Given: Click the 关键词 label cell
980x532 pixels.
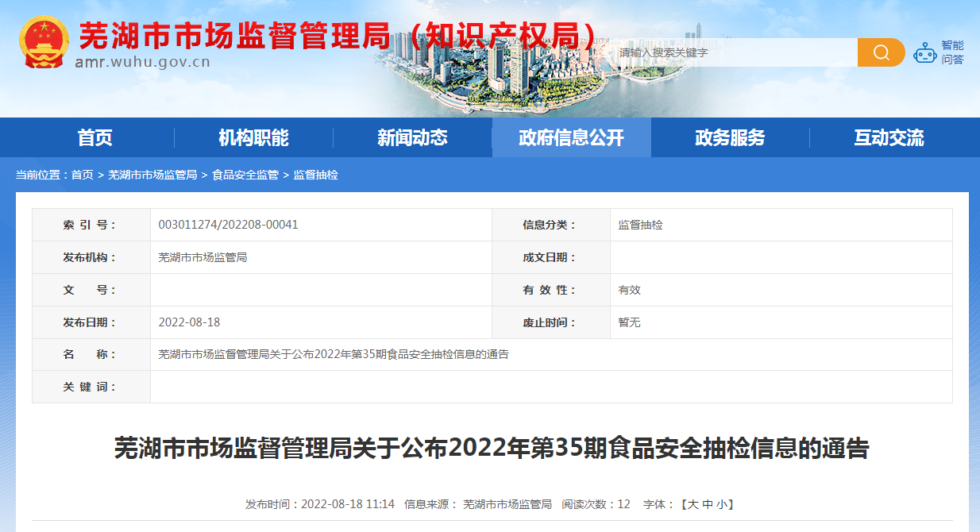Looking at the screenshot, I should pos(91,387).
